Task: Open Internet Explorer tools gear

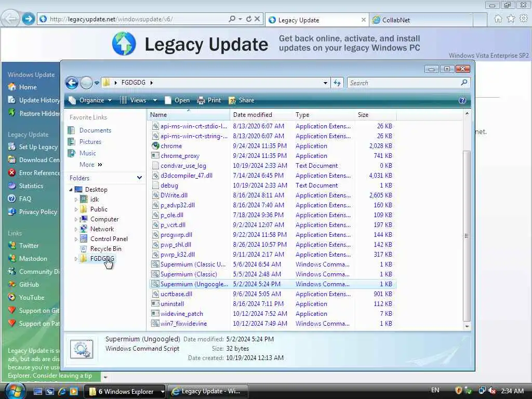Action: [524, 19]
